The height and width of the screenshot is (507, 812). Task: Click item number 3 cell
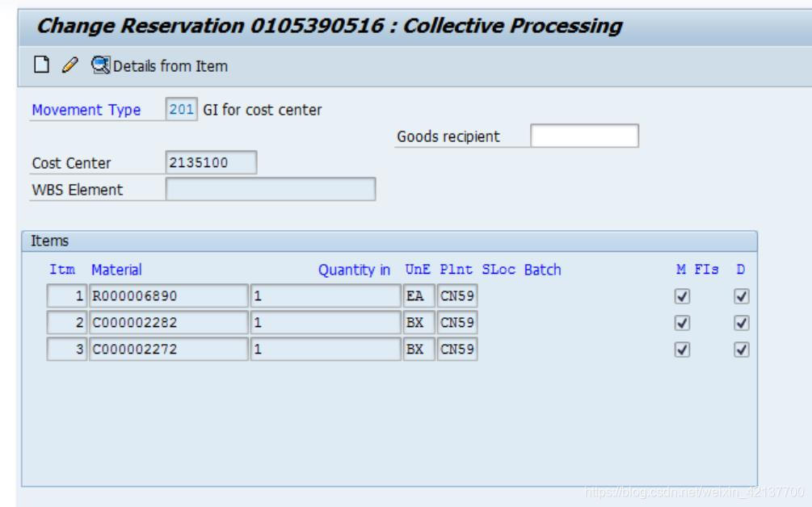[67, 350]
